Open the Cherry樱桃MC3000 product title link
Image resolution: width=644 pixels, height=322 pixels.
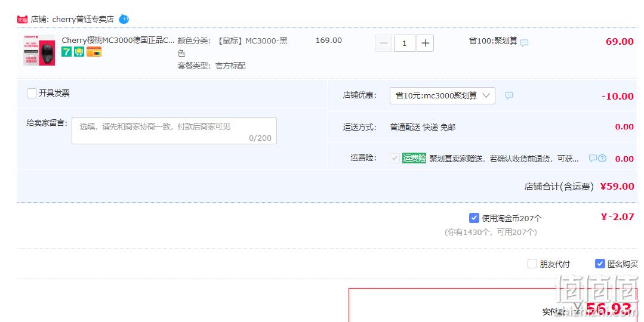point(118,40)
